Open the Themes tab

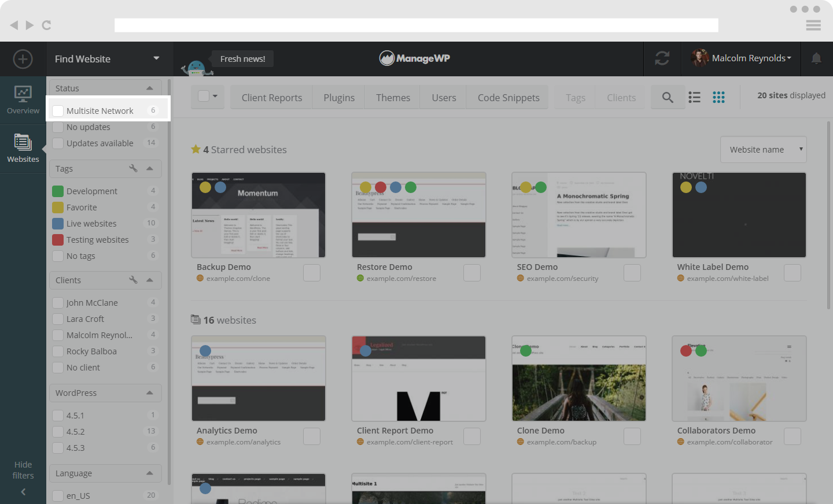coord(393,98)
